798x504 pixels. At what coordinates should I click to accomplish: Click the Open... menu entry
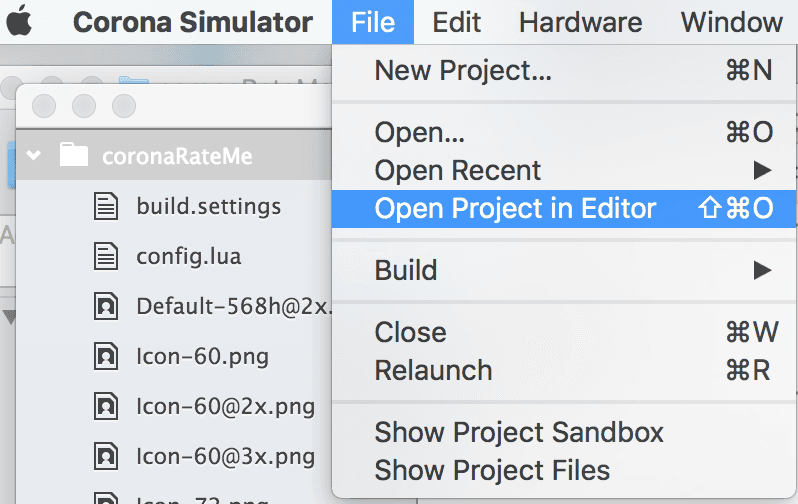419,132
